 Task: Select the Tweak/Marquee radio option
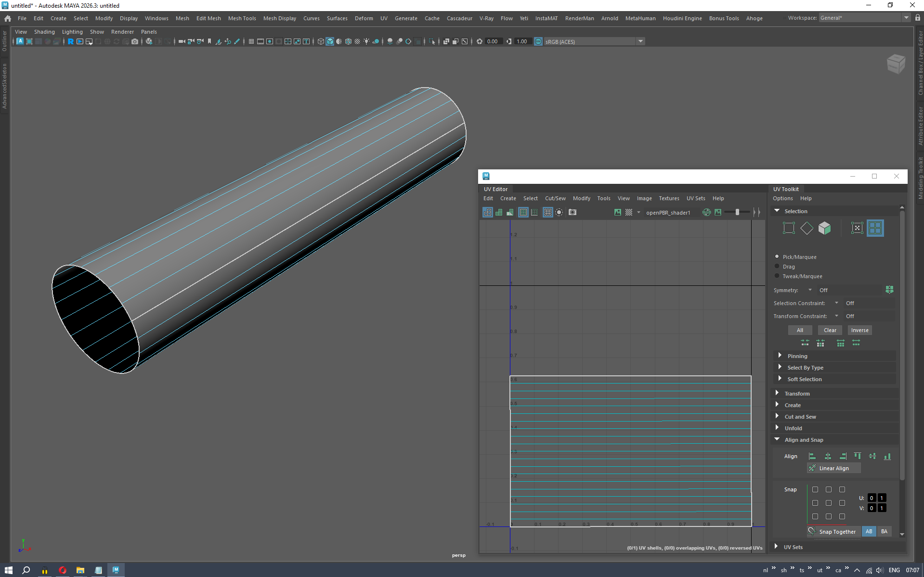[777, 276]
